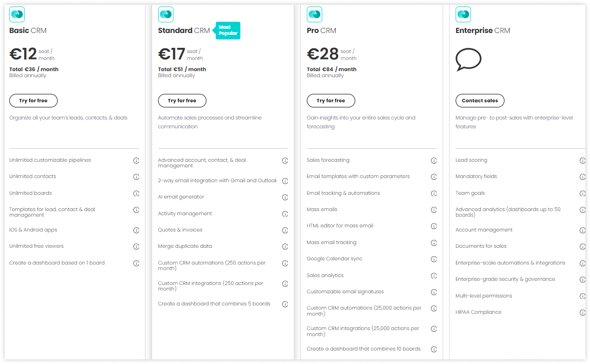590x364 pixels.
Task: Click info icon next to Mass emails
Action: point(434,210)
